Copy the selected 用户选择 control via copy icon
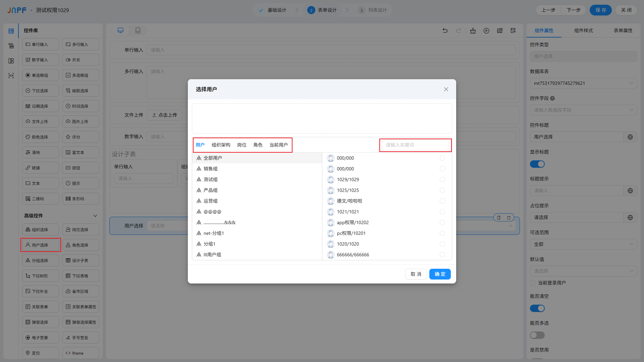 pos(499,218)
